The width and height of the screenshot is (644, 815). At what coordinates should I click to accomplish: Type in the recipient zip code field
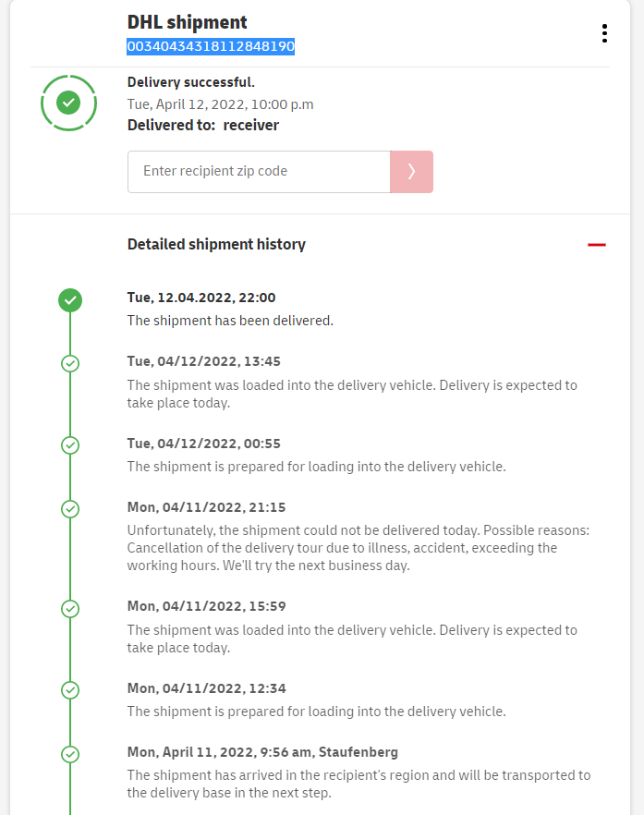[x=259, y=172]
